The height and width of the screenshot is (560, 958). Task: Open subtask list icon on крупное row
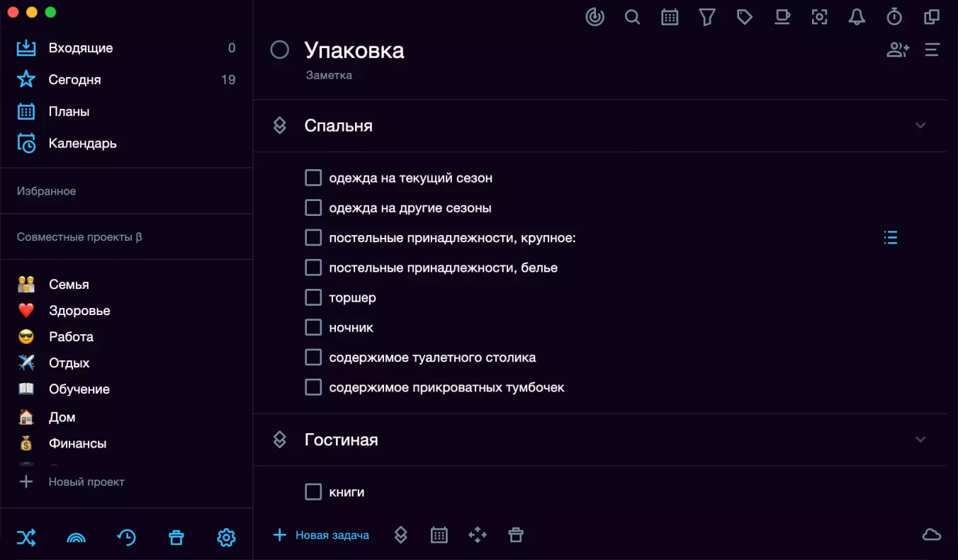[891, 238]
